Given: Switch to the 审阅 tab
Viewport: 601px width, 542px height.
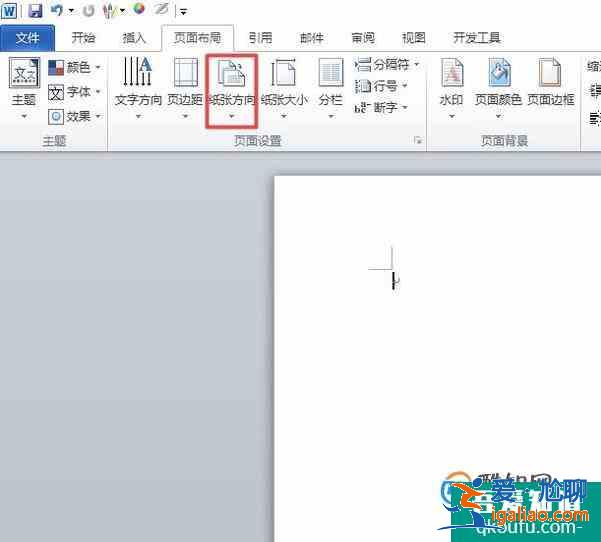Looking at the screenshot, I should (x=363, y=38).
